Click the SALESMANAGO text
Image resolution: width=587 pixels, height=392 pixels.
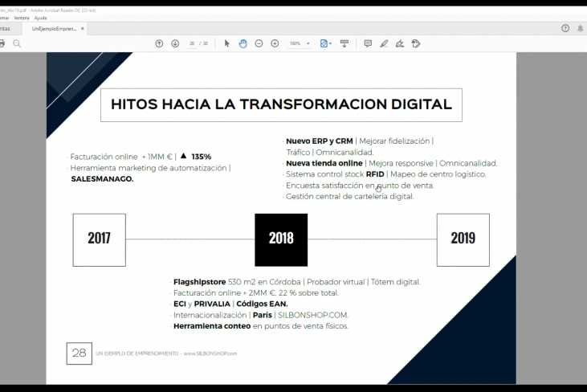click(x=102, y=179)
